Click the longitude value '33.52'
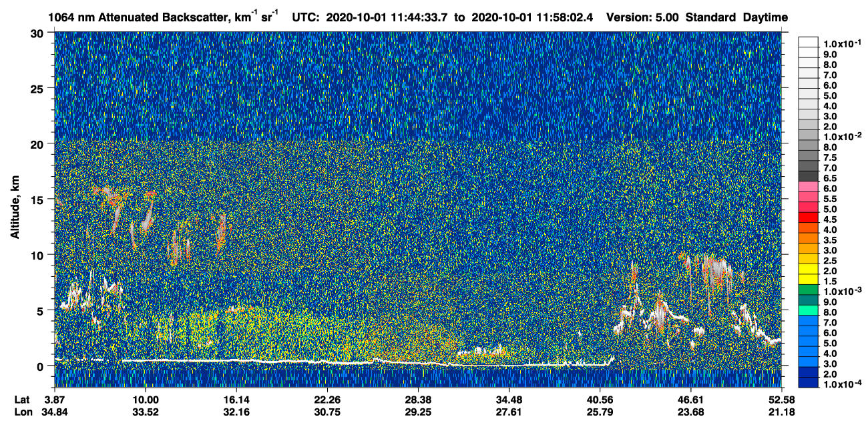 pos(146,412)
